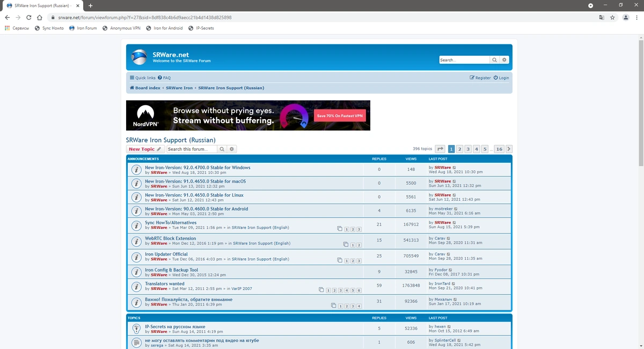Go to page 2 of topics
644x349 pixels.
coord(459,149)
